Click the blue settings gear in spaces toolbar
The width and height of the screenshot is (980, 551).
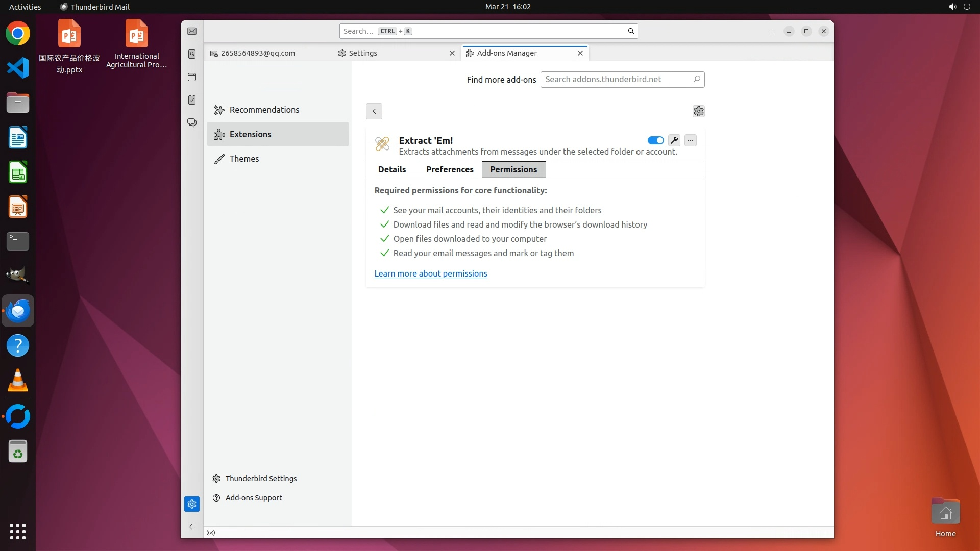tap(192, 504)
